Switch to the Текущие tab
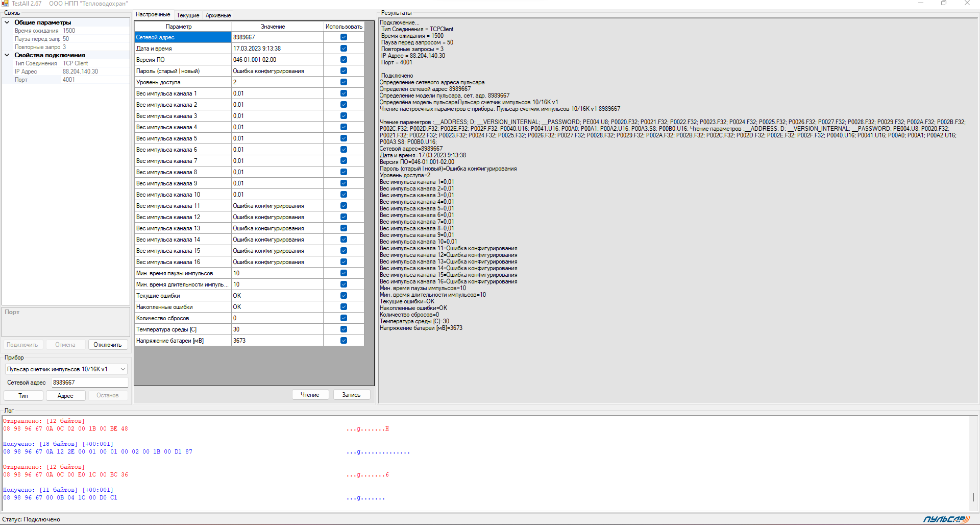980x525 pixels. (188, 15)
